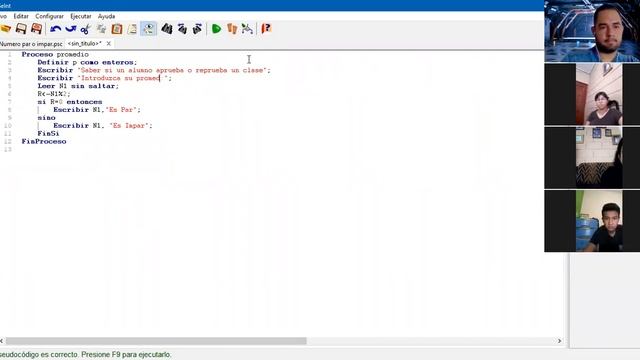Screen dimensions: 640x360
Task: Open the Help question mark icon
Action: pos(266,29)
